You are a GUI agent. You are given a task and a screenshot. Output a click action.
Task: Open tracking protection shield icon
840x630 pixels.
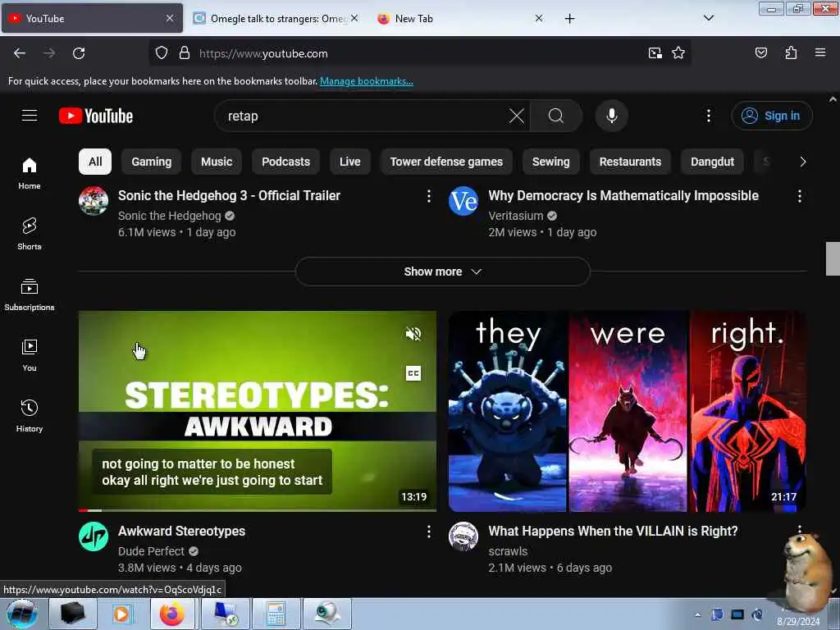click(162, 53)
